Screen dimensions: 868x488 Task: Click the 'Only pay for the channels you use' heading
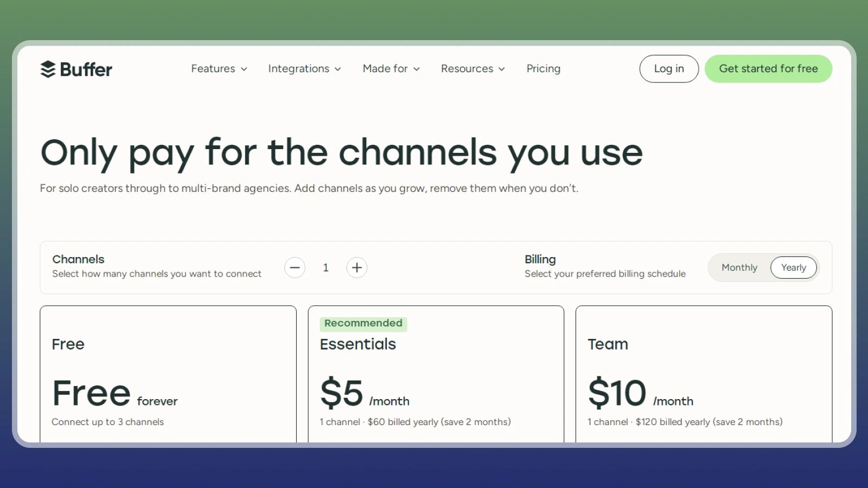click(342, 153)
